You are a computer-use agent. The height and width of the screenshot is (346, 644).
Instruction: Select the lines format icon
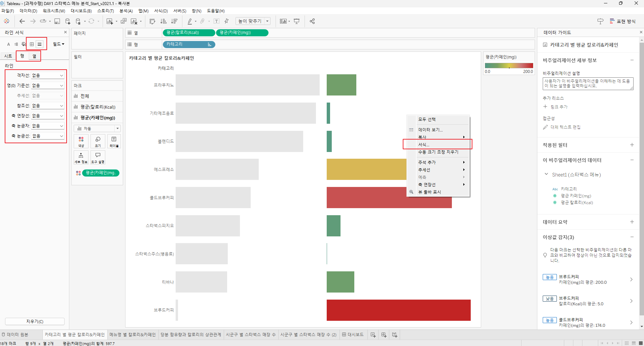(39, 44)
